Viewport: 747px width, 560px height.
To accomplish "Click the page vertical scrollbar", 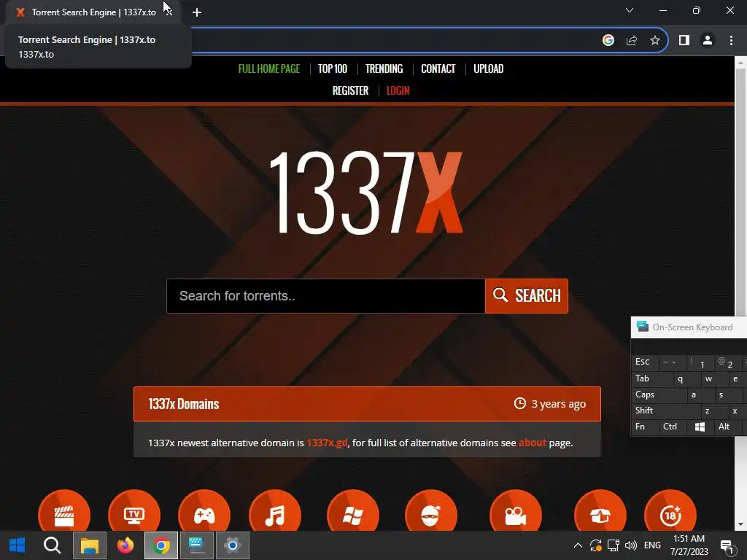I will point(740,293).
